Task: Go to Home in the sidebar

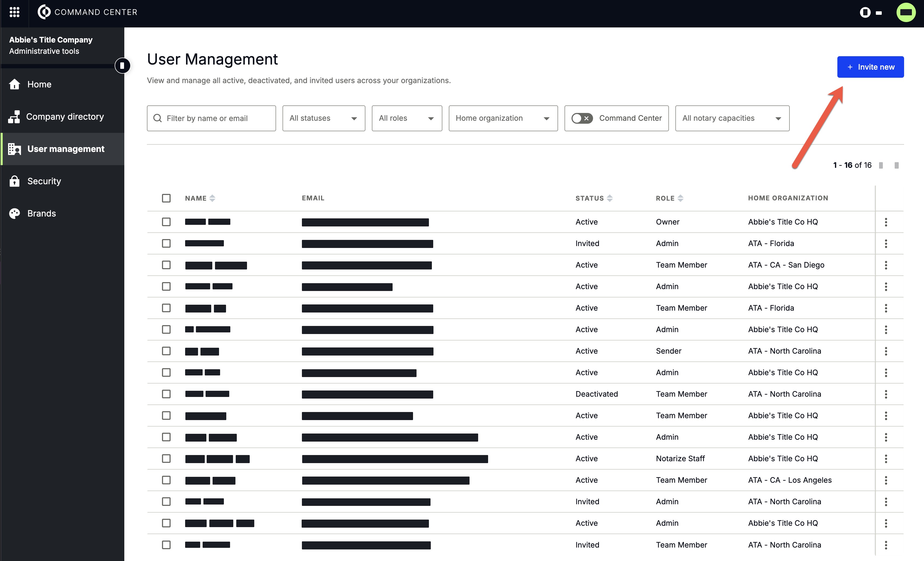Action: pos(63,84)
